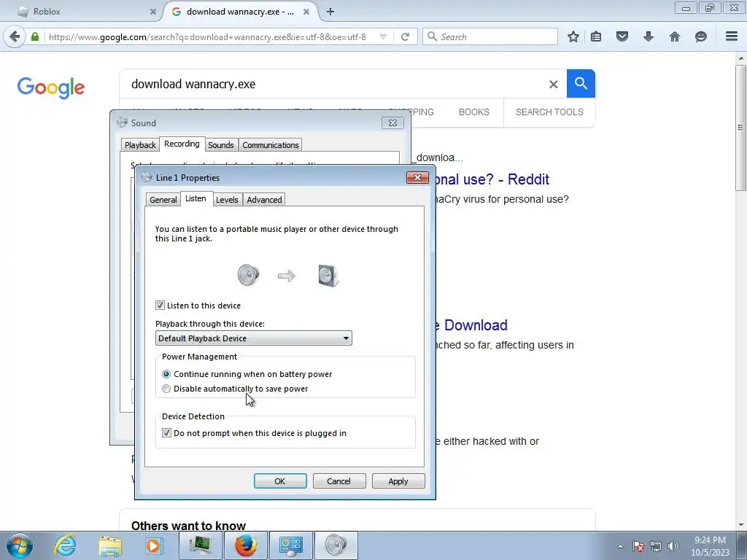Click the volume speaker tray icon

coord(673,546)
